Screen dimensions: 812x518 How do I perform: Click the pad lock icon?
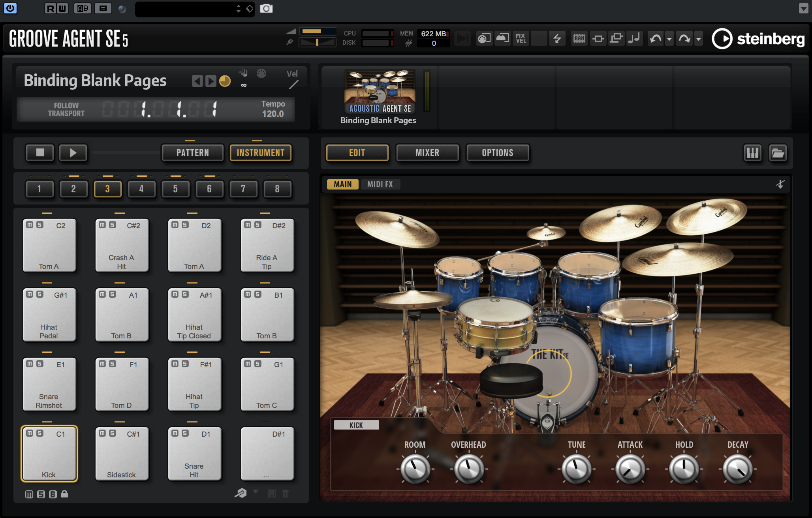click(x=64, y=494)
